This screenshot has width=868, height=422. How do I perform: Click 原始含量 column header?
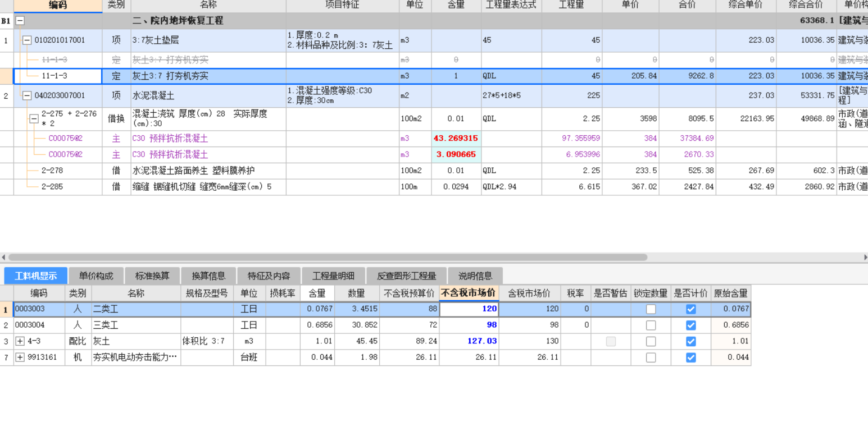click(731, 293)
